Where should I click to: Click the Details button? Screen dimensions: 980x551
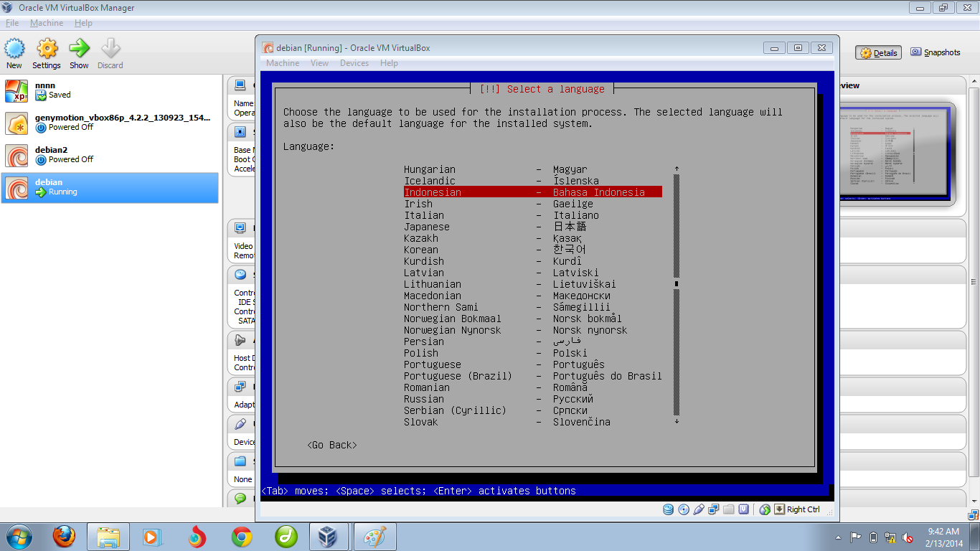(878, 52)
